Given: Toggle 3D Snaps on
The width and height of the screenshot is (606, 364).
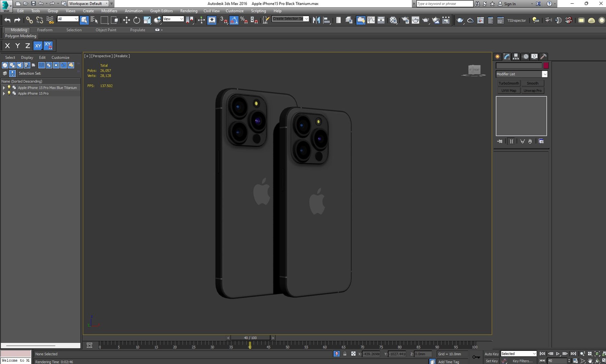Looking at the screenshot, I should click(224, 20).
